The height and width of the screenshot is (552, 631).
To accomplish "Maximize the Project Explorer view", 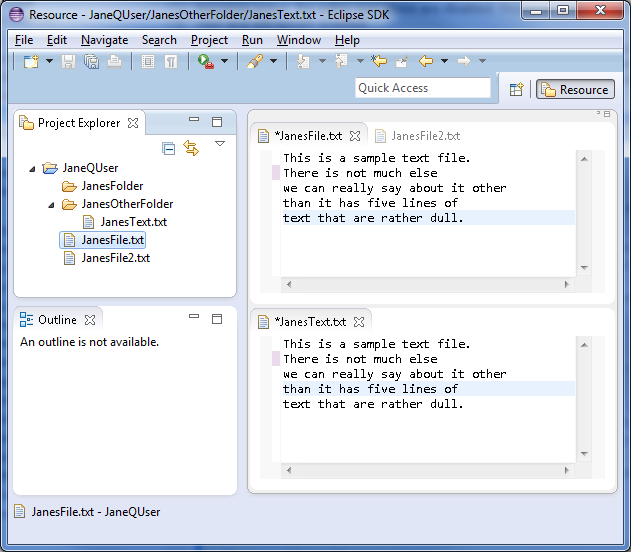I will (x=217, y=122).
